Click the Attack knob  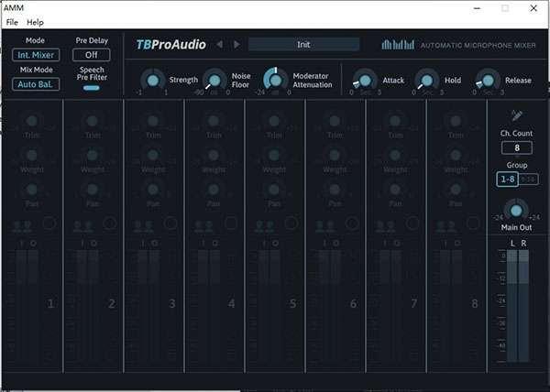[365, 81]
